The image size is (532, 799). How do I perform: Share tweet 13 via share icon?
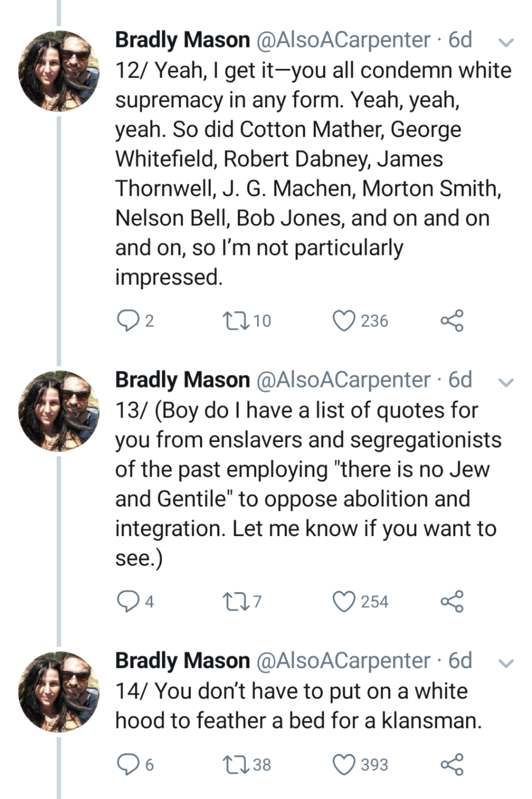tap(452, 602)
